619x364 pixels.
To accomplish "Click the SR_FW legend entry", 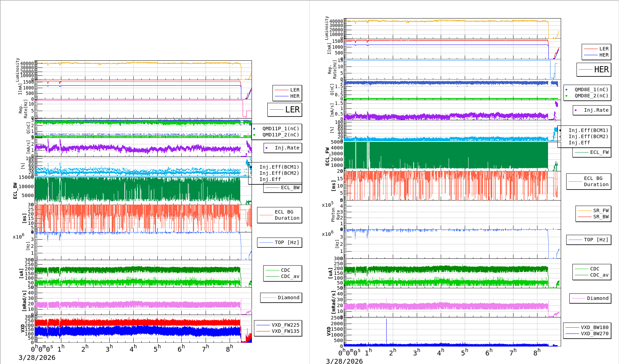I will [x=601, y=210].
